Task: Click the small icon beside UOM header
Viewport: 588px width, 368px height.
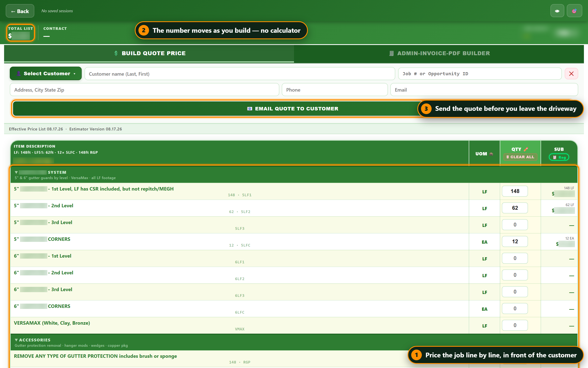Action: point(491,154)
